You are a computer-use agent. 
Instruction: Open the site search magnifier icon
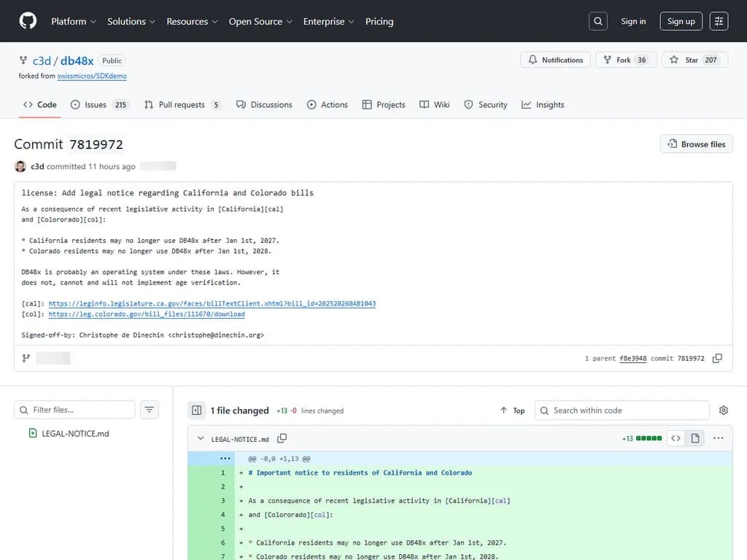[598, 21]
